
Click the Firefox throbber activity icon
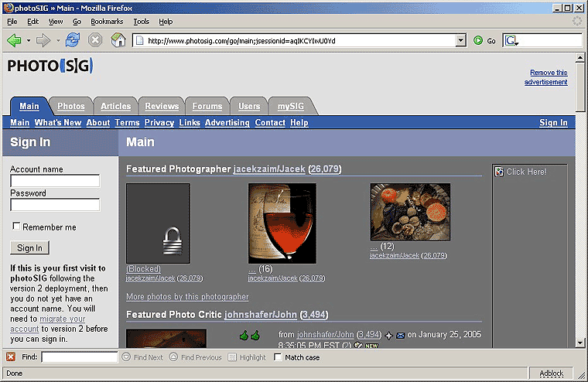pyautogui.click(x=577, y=21)
